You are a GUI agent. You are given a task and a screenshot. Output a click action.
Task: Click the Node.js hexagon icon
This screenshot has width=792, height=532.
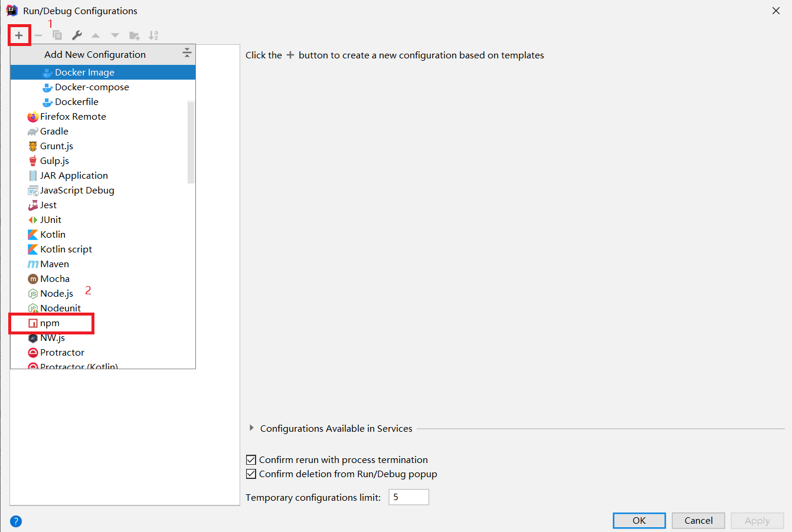click(x=33, y=294)
